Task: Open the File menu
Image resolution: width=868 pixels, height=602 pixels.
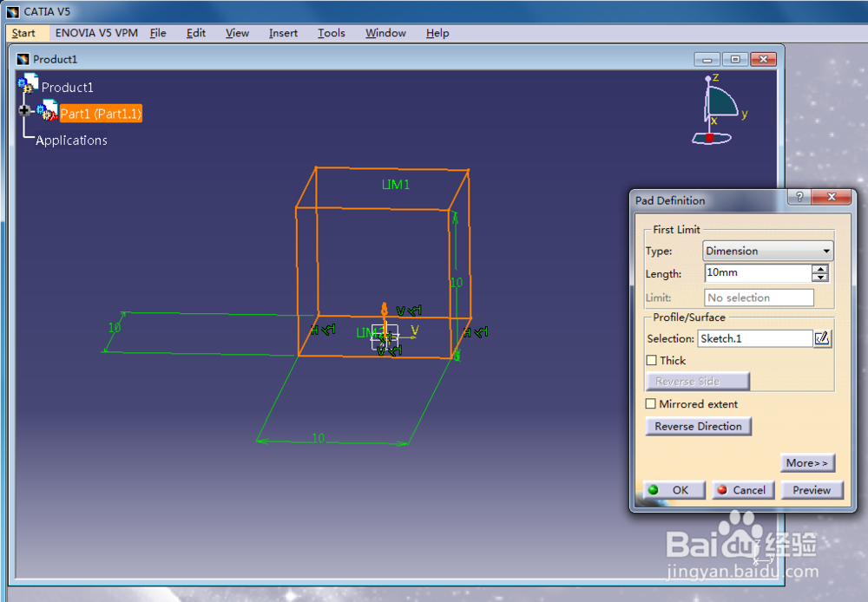Action: 158,33
